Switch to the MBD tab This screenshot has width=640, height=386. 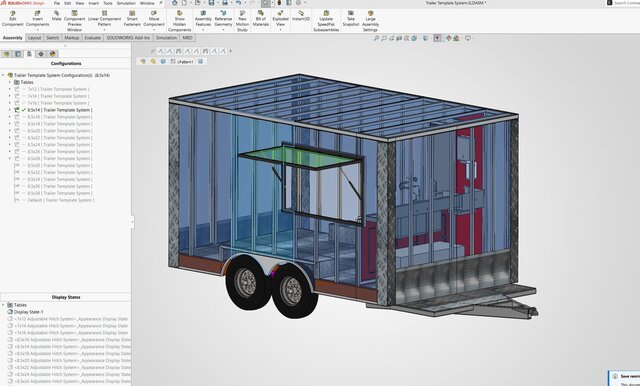[187, 38]
